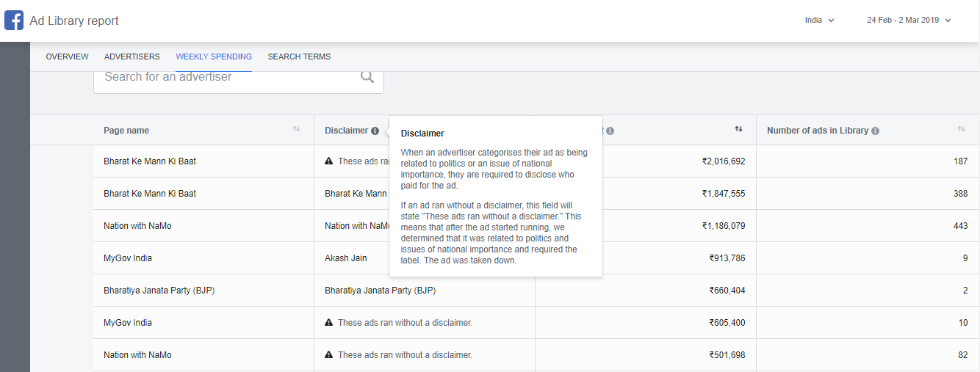Click the Disclaimer column info icon
Image resolution: width=980 pixels, height=372 pixels.
click(375, 131)
